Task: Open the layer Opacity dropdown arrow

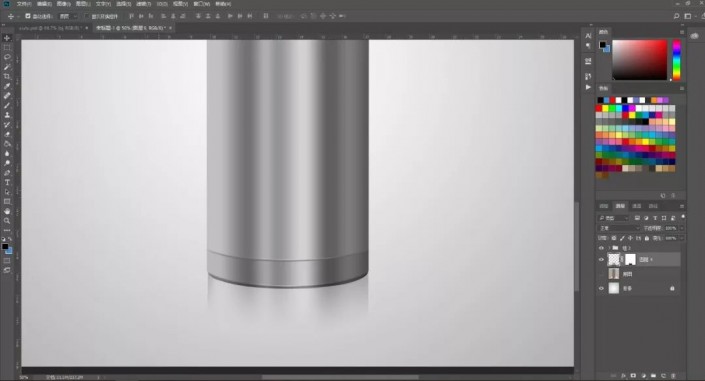Action: [682, 228]
